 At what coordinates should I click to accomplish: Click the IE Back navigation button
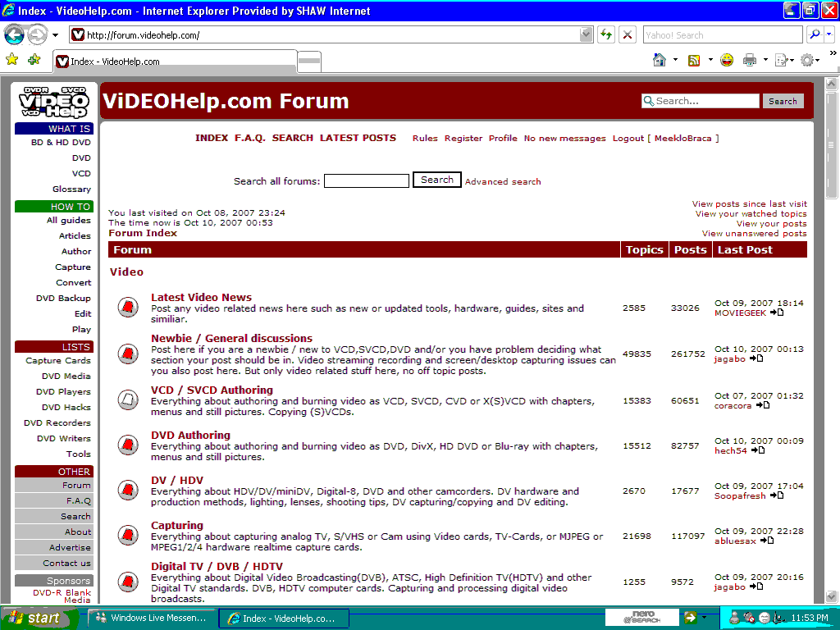click(x=14, y=35)
